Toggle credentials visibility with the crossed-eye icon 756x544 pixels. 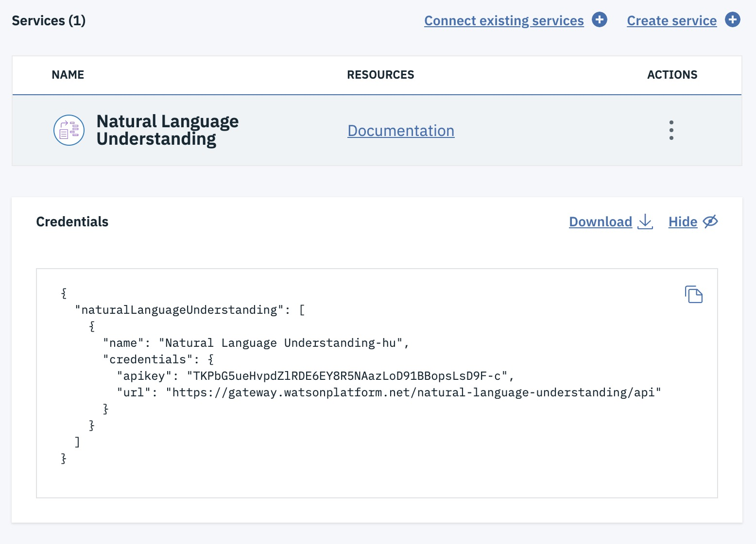710,221
